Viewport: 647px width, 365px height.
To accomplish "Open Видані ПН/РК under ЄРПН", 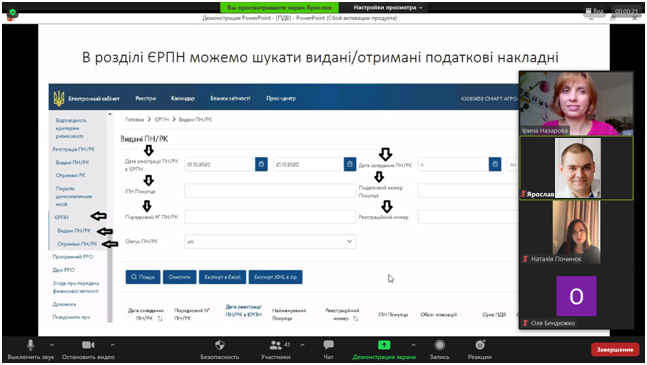I will (74, 231).
